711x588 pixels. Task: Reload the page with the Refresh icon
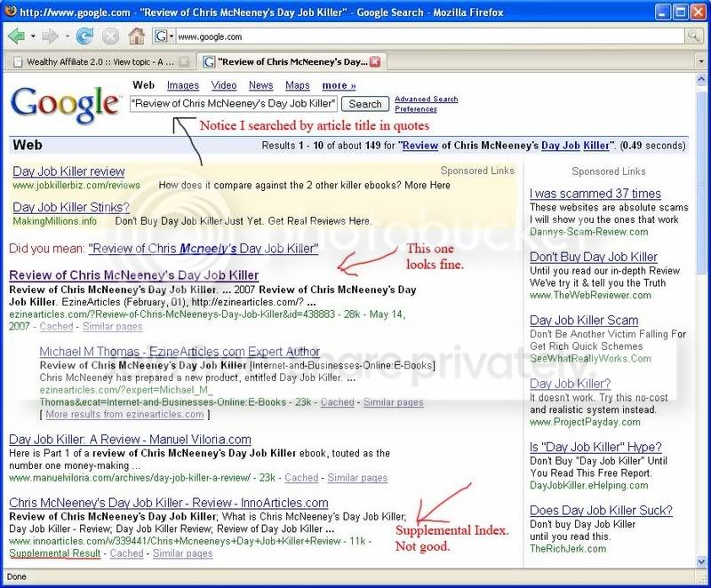coord(84,36)
